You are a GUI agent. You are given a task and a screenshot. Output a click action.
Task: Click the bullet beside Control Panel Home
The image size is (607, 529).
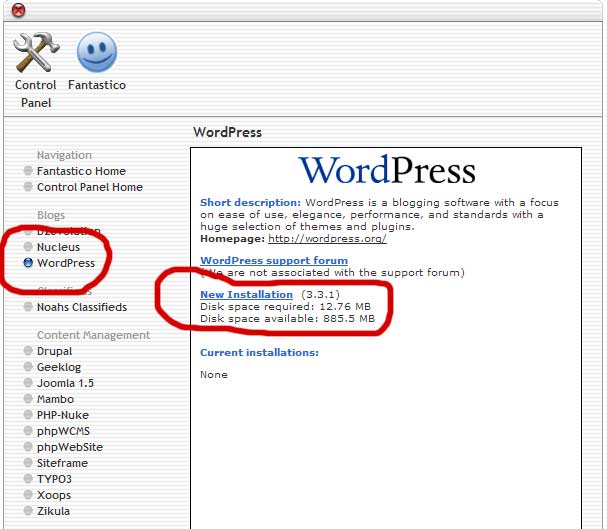28,187
